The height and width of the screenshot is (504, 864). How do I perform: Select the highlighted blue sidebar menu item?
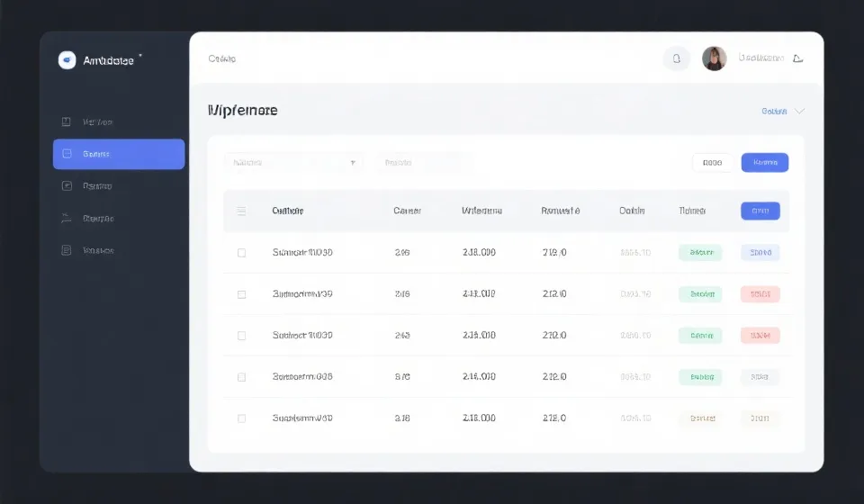119,154
